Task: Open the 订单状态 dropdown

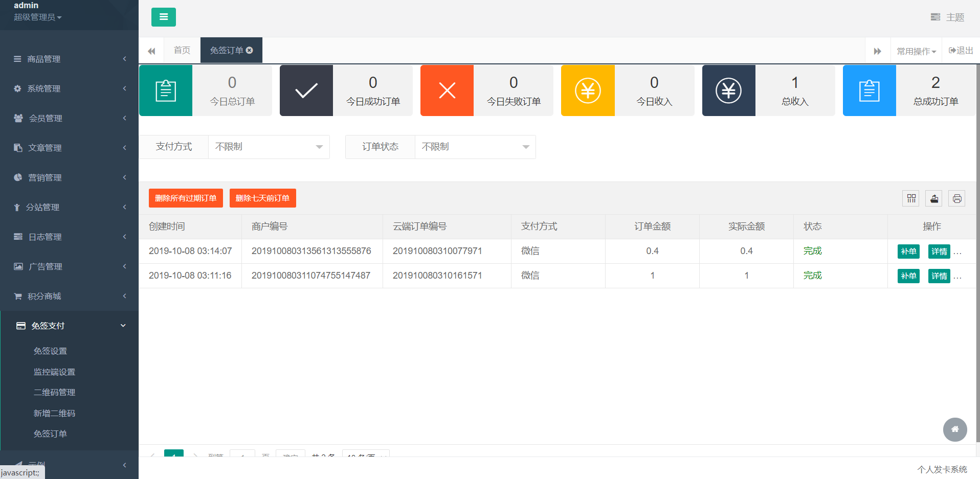Action: 475,147
